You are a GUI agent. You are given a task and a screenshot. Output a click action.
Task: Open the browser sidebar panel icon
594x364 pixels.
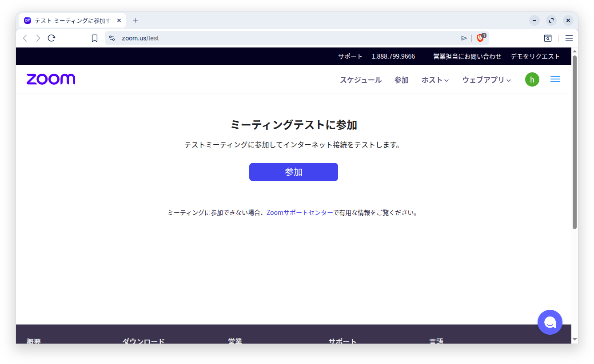click(548, 38)
